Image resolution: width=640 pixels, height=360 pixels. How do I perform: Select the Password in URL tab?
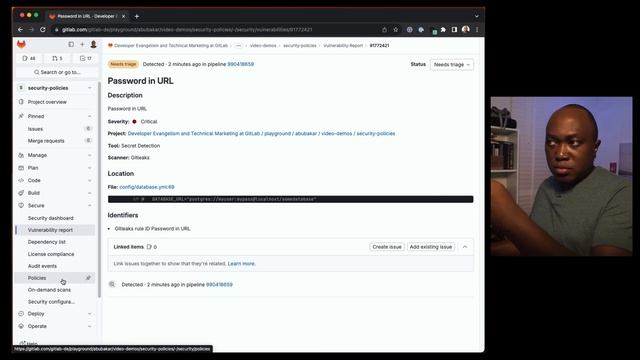point(86,16)
